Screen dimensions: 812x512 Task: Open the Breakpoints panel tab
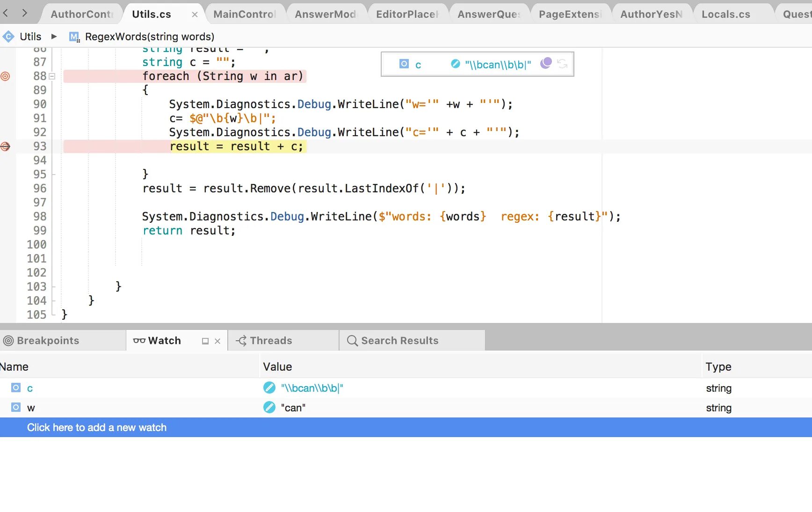[x=63, y=340]
